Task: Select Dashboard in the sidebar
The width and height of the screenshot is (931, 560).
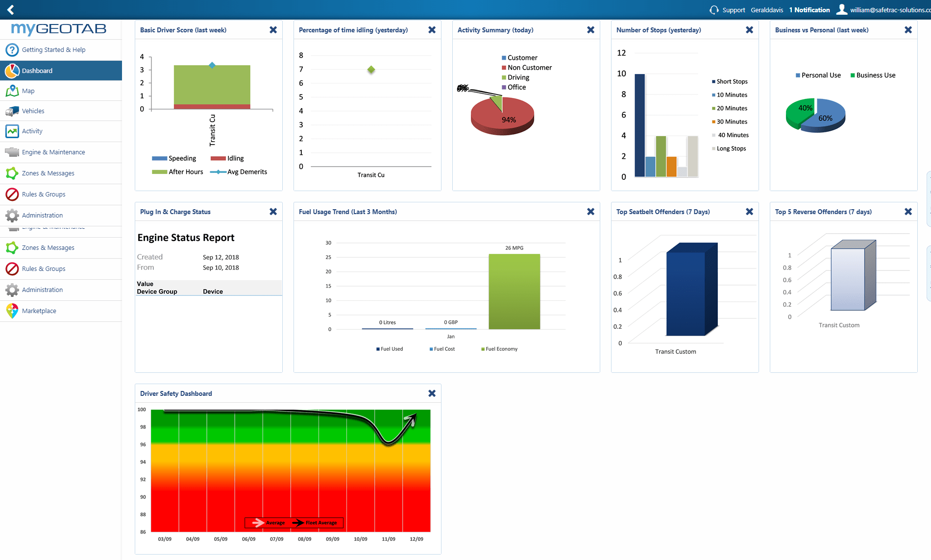Action: pyautogui.click(x=61, y=71)
